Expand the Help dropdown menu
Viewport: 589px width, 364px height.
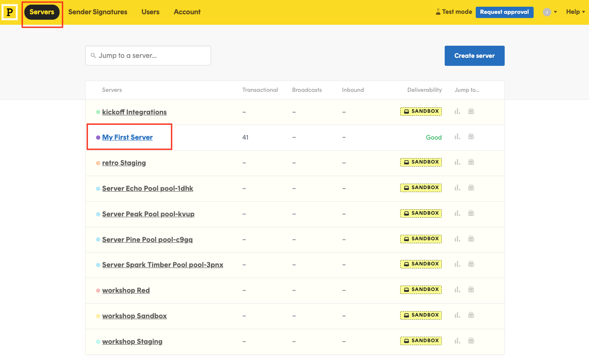point(575,12)
